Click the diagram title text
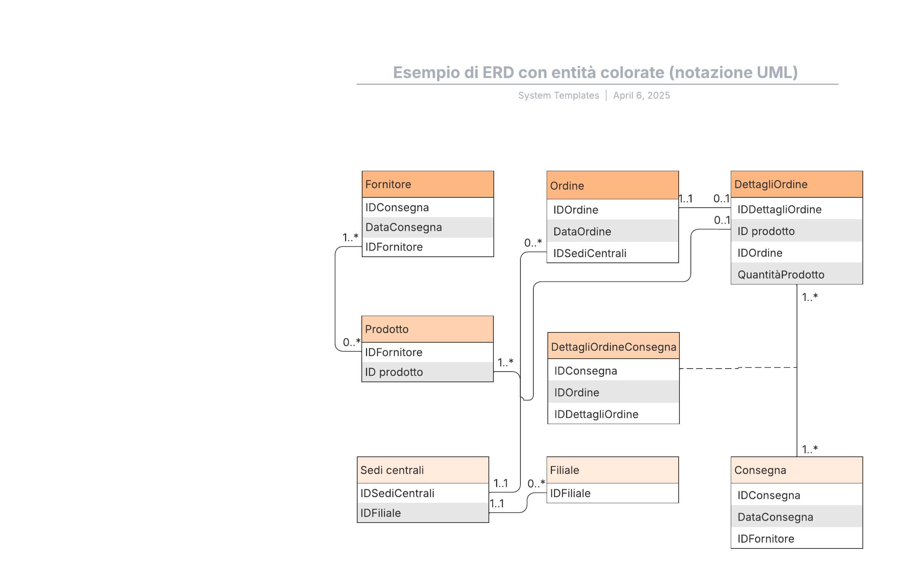Viewport: 913px width, 588px height. pos(595,72)
